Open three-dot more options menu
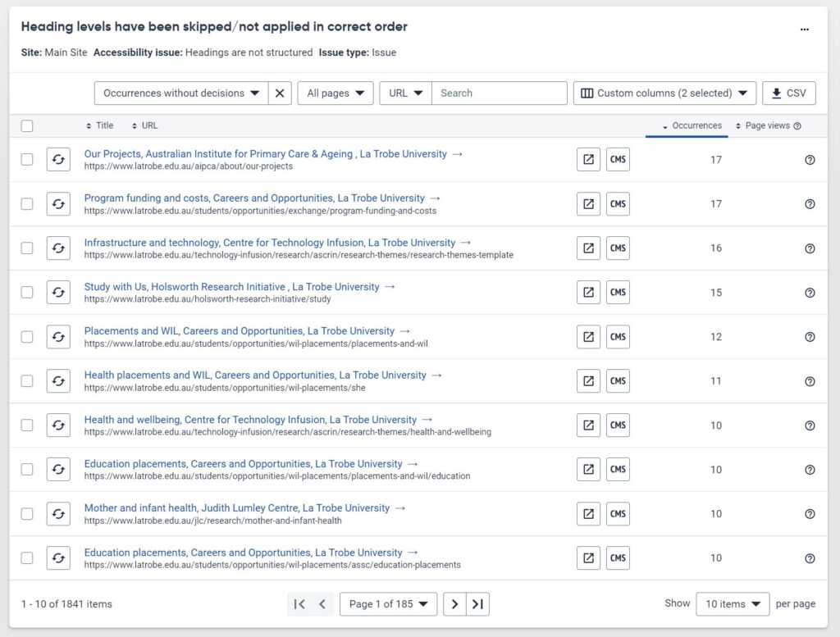The width and height of the screenshot is (840, 637). (805, 29)
